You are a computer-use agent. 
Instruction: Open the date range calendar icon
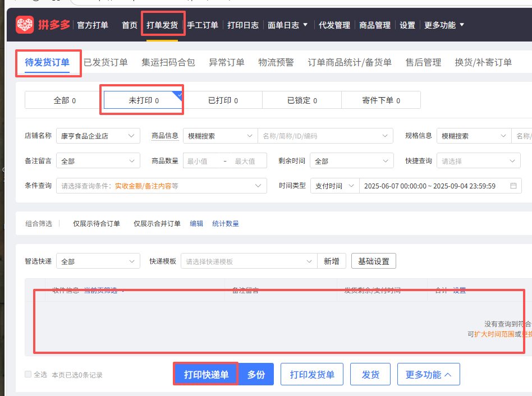pyautogui.click(x=513, y=186)
